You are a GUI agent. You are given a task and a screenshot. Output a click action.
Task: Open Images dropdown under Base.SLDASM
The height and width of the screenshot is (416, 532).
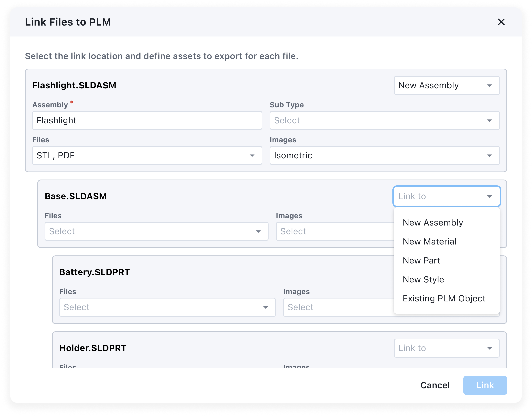pos(334,231)
